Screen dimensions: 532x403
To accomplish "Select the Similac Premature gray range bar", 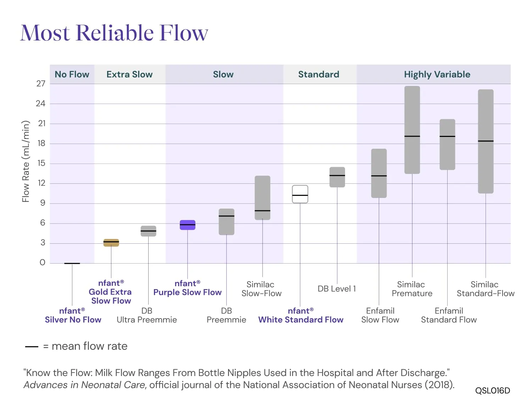I will click(x=412, y=130).
